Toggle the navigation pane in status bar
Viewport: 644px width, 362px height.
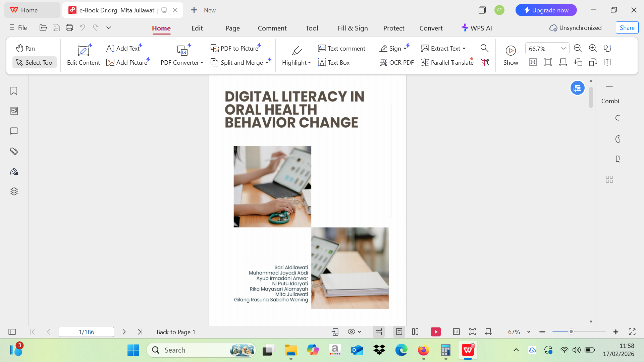pyautogui.click(x=12, y=332)
